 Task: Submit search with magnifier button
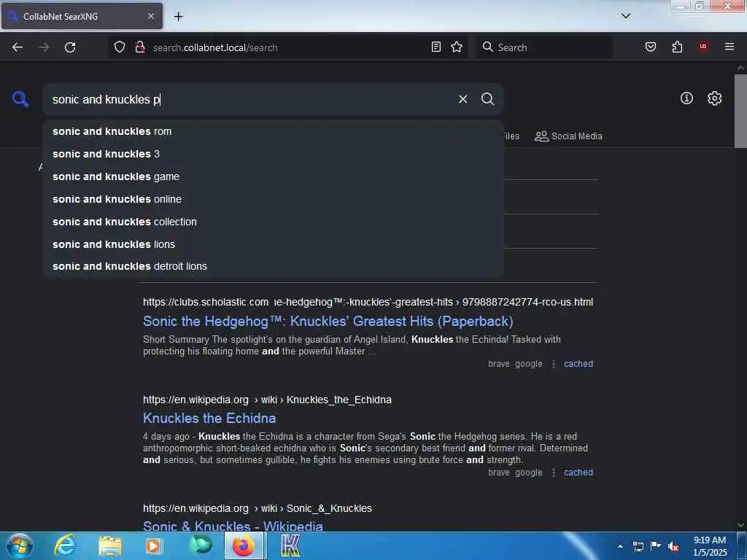(x=487, y=99)
